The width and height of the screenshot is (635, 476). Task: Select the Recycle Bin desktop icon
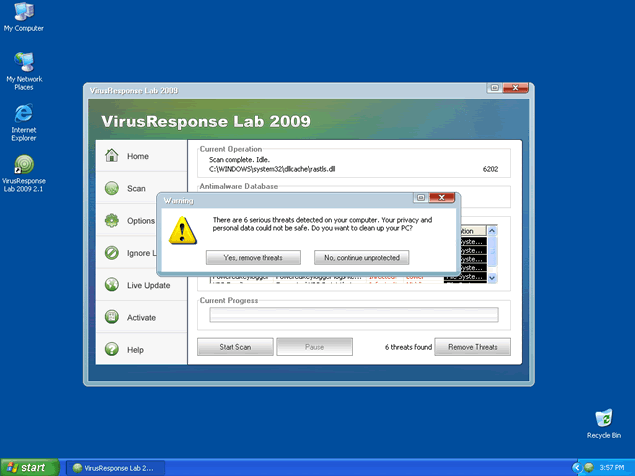pos(603,418)
